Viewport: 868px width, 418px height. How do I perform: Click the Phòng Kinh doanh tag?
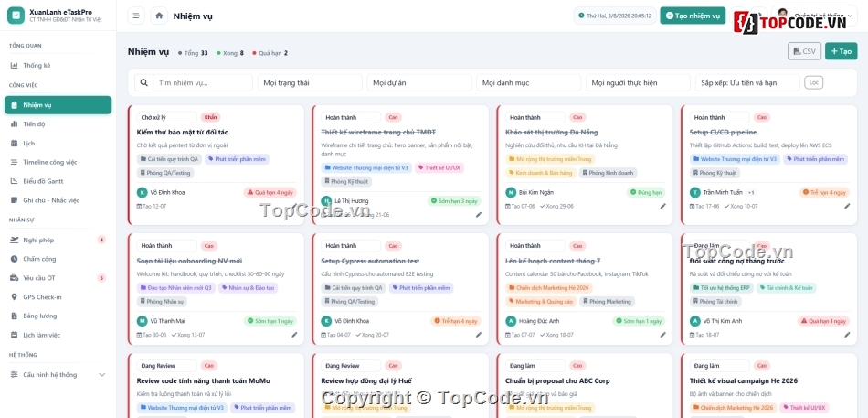pos(609,173)
